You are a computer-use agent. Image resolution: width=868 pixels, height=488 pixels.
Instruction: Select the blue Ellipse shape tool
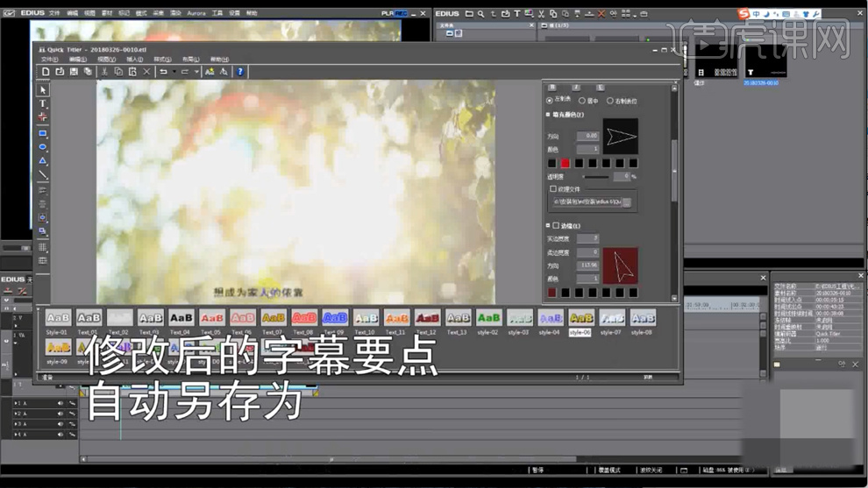pyautogui.click(x=43, y=147)
